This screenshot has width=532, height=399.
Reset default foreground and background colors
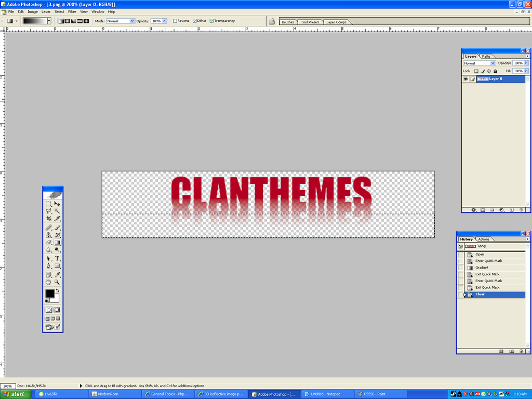pyautogui.click(x=47, y=301)
